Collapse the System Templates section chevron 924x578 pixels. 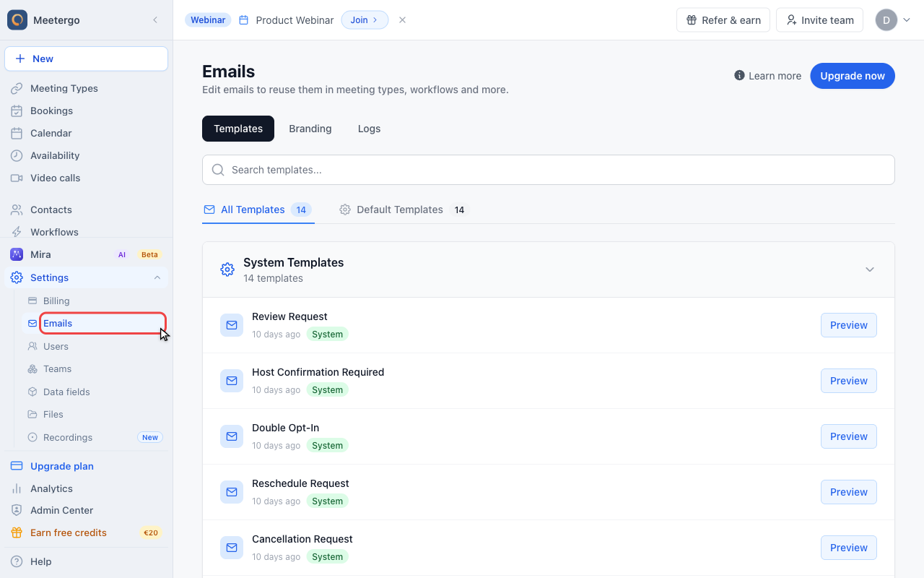point(870,269)
